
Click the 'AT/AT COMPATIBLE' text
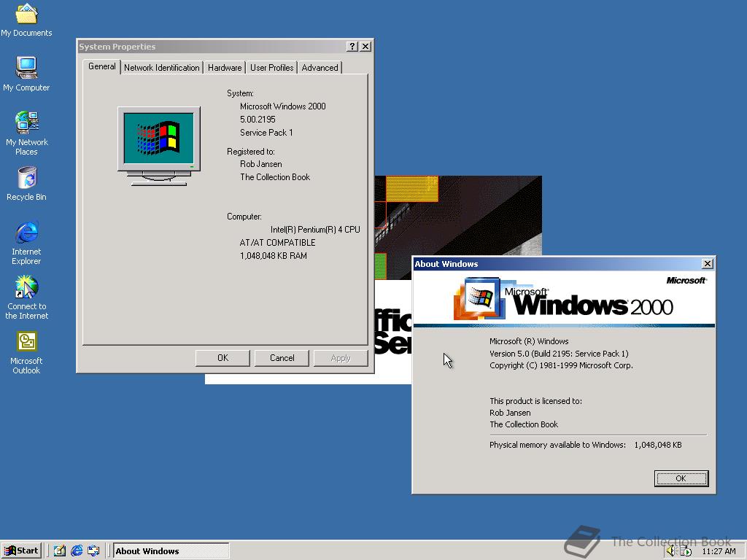(277, 243)
